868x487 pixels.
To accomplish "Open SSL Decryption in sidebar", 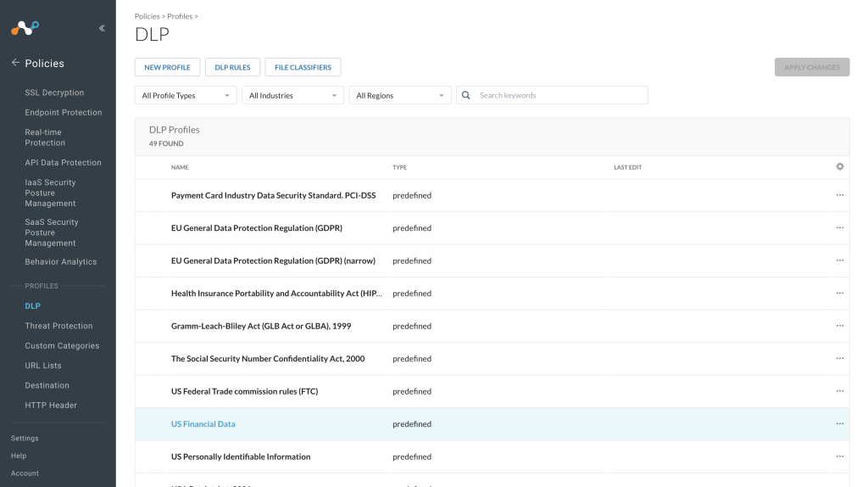I will 54,92.
